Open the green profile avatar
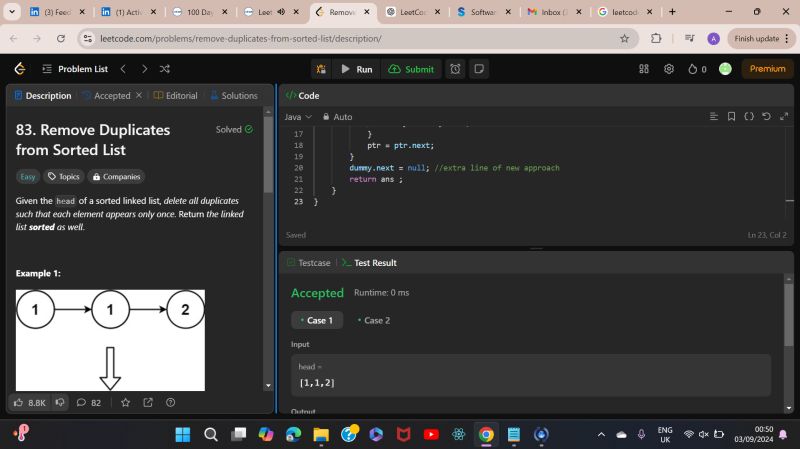This screenshot has height=449, width=800. point(725,69)
